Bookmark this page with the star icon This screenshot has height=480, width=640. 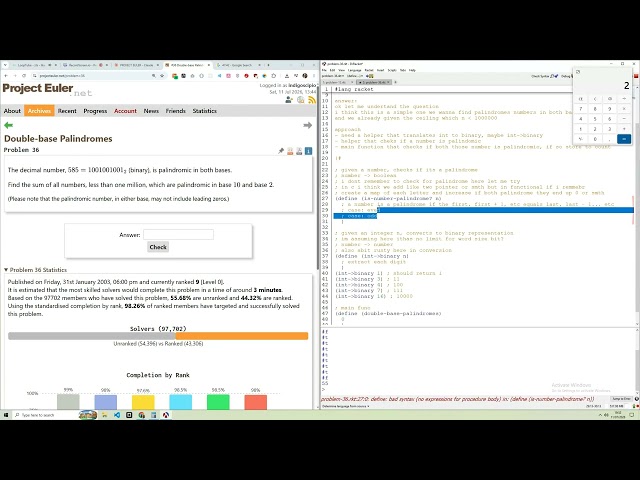point(162,76)
